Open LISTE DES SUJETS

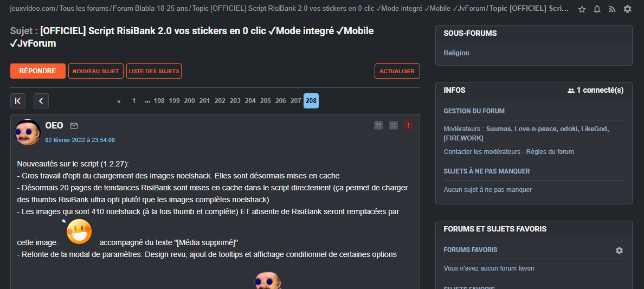pyautogui.click(x=154, y=71)
